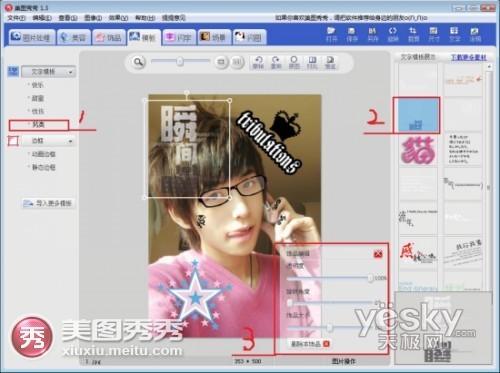Click the 导入更多模板 button

click(48, 203)
